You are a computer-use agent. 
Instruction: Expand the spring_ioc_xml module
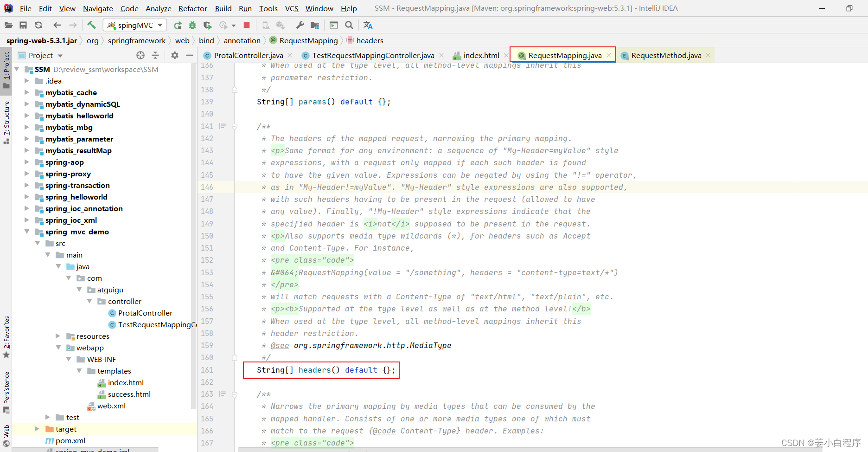[27, 220]
